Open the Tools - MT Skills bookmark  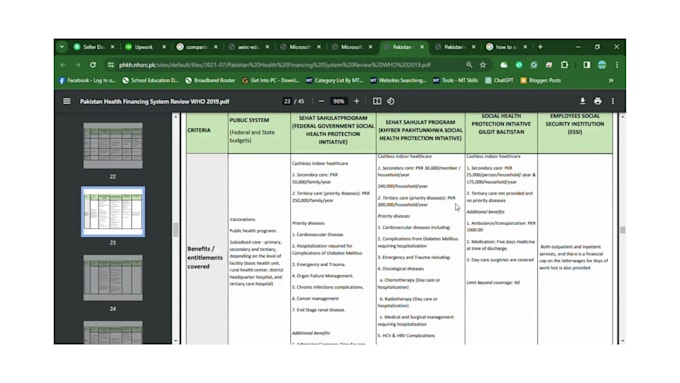455,80
